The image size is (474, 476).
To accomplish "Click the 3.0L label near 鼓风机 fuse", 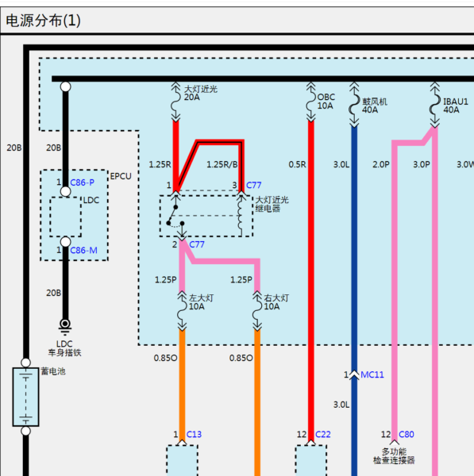I will click(x=341, y=164).
